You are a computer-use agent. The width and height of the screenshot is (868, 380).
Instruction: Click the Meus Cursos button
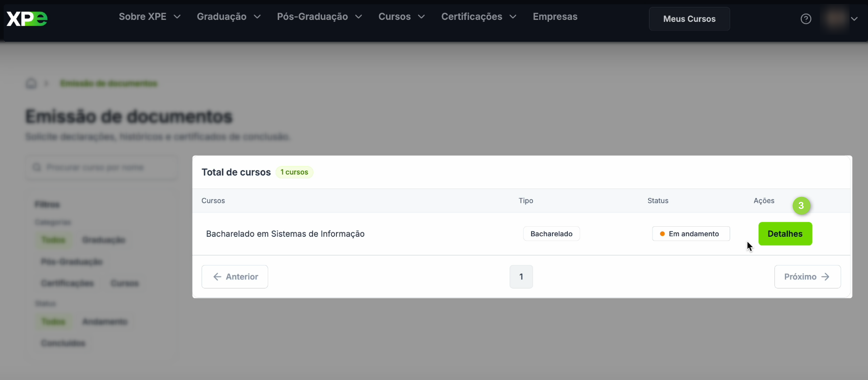pyautogui.click(x=689, y=19)
